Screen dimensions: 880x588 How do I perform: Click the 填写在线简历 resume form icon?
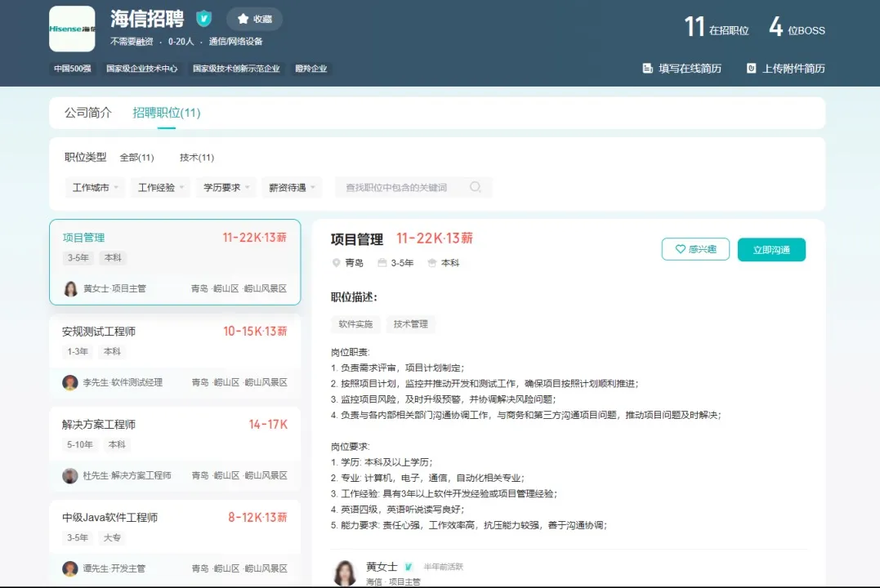[648, 69]
